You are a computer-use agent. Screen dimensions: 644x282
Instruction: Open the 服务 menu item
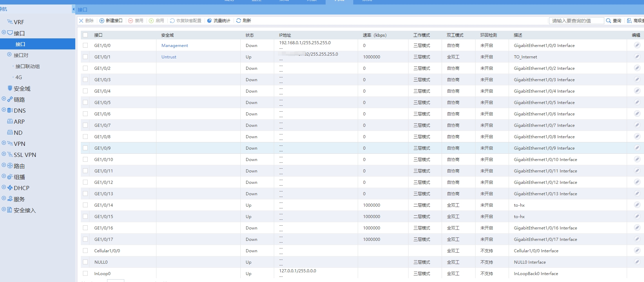click(x=19, y=199)
